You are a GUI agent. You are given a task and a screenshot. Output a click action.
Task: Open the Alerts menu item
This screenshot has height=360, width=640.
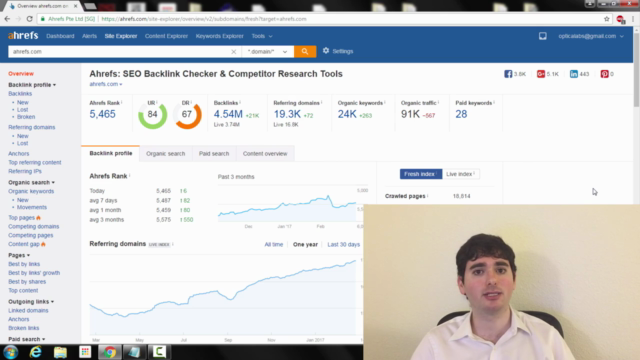click(x=89, y=36)
